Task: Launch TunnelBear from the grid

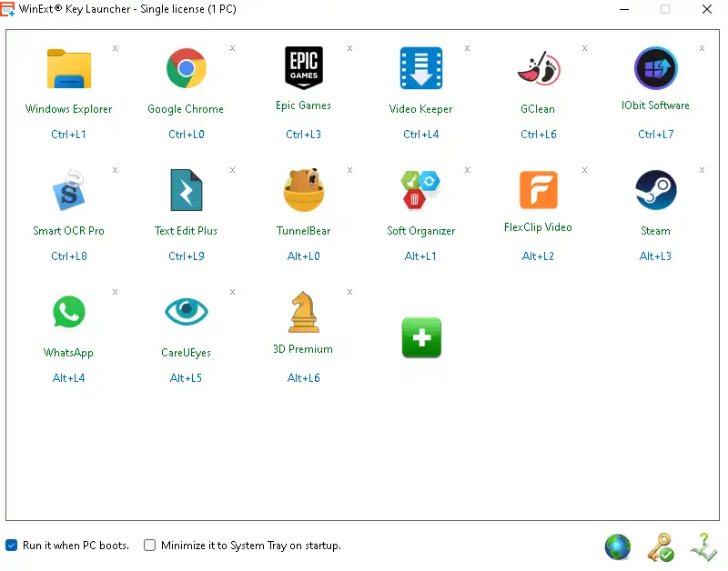Action: click(303, 191)
